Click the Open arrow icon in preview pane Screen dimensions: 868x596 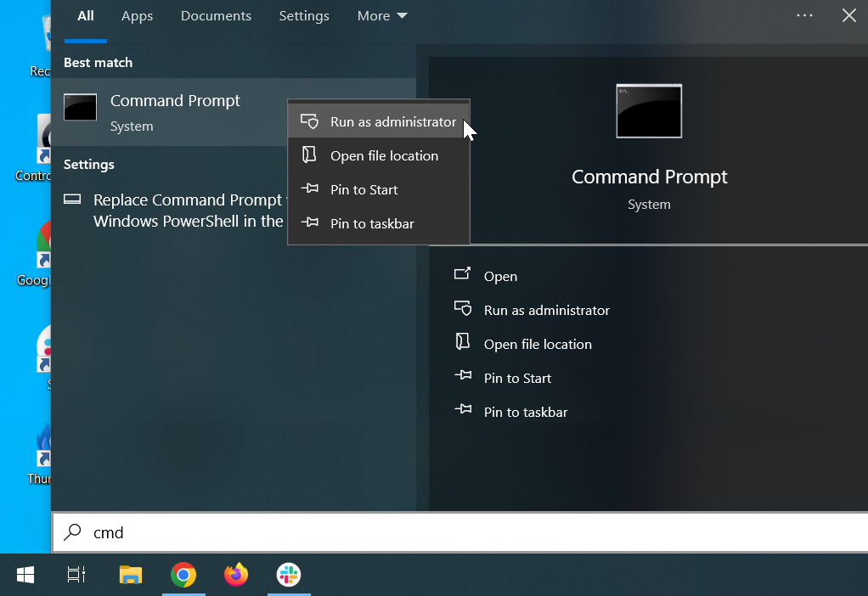[463, 275]
